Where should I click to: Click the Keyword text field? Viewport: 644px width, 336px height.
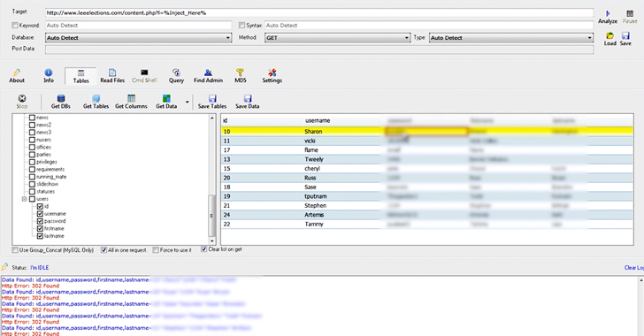click(138, 26)
